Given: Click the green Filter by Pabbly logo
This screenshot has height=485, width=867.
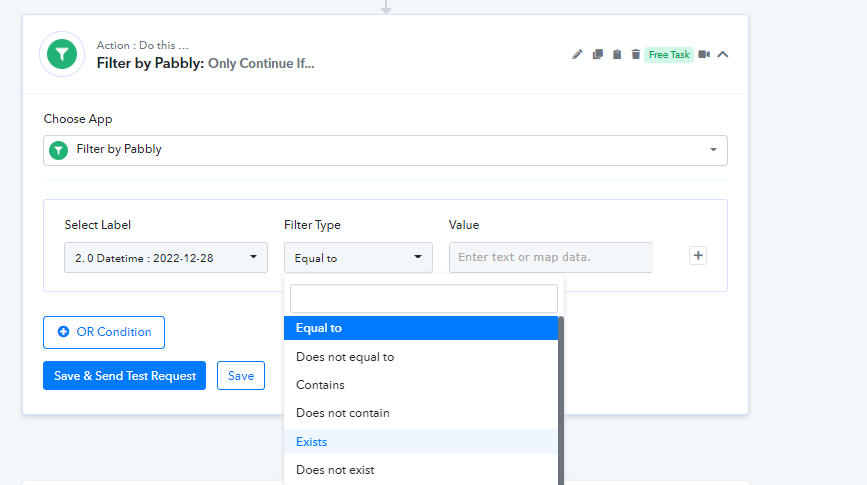Looking at the screenshot, I should pos(62,54).
